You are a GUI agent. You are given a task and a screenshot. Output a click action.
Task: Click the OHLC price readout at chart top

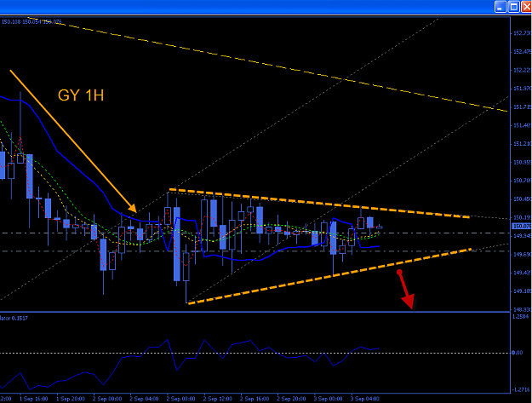click(31, 22)
